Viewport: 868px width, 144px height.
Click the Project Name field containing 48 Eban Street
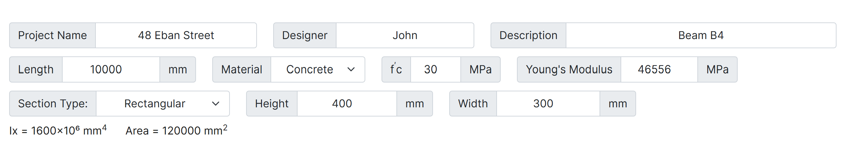point(176,35)
